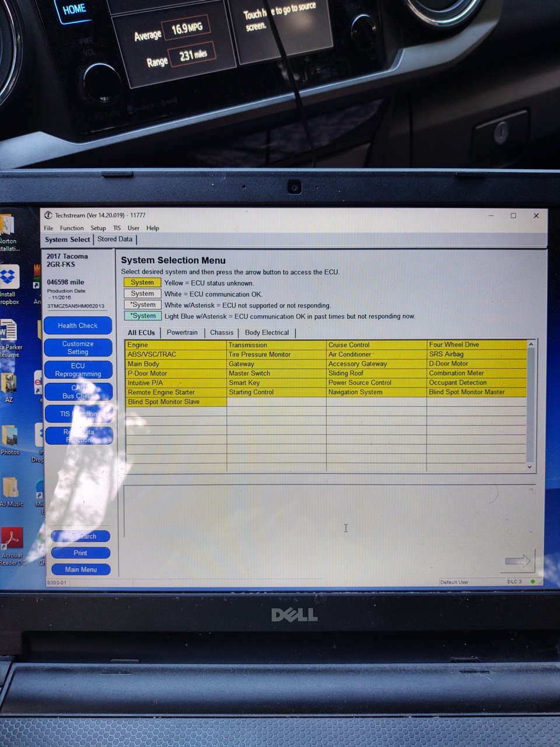Image resolution: width=560 pixels, height=747 pixels.
Task: Click the CAN Bus Check button
Action: click(x=78, y=392)
